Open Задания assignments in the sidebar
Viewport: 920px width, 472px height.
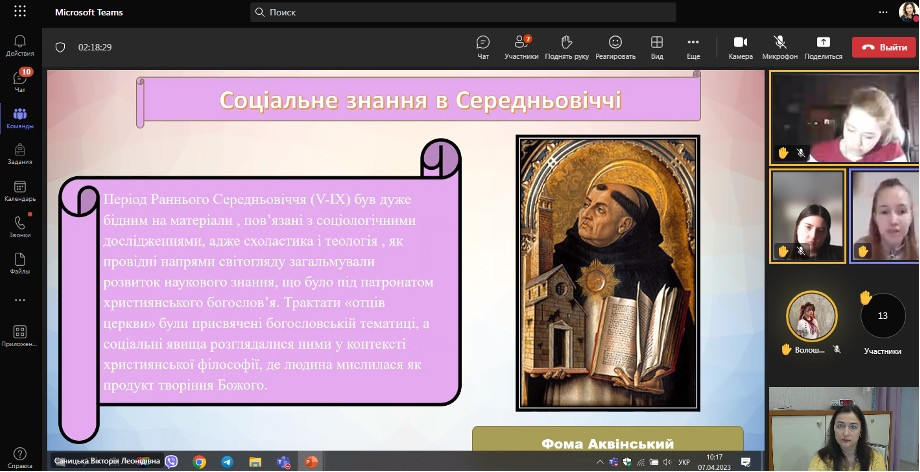click(x=20, y=154)
